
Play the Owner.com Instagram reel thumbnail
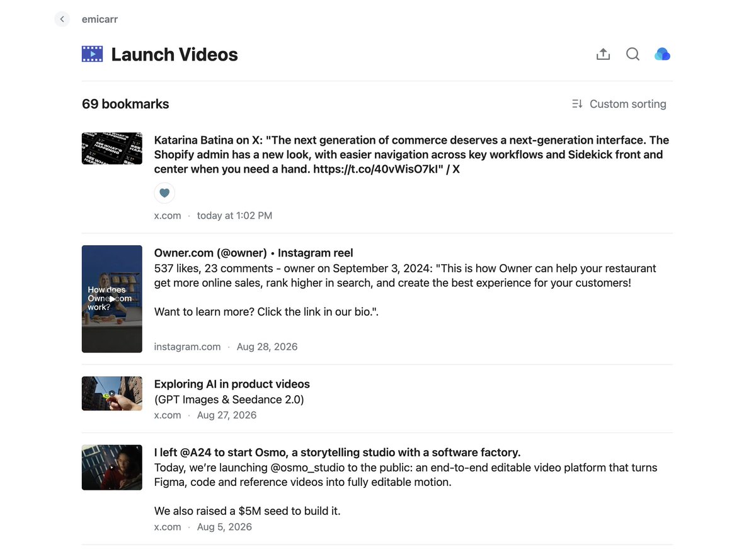point(112,299)
